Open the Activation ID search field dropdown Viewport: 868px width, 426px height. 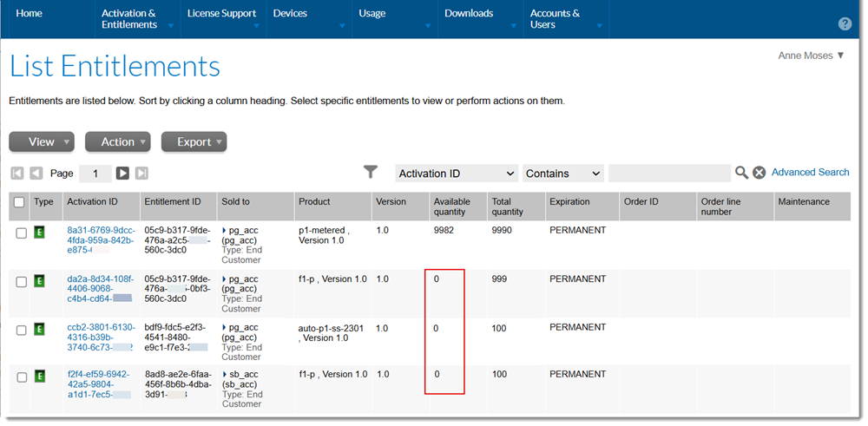coord(456,174)
